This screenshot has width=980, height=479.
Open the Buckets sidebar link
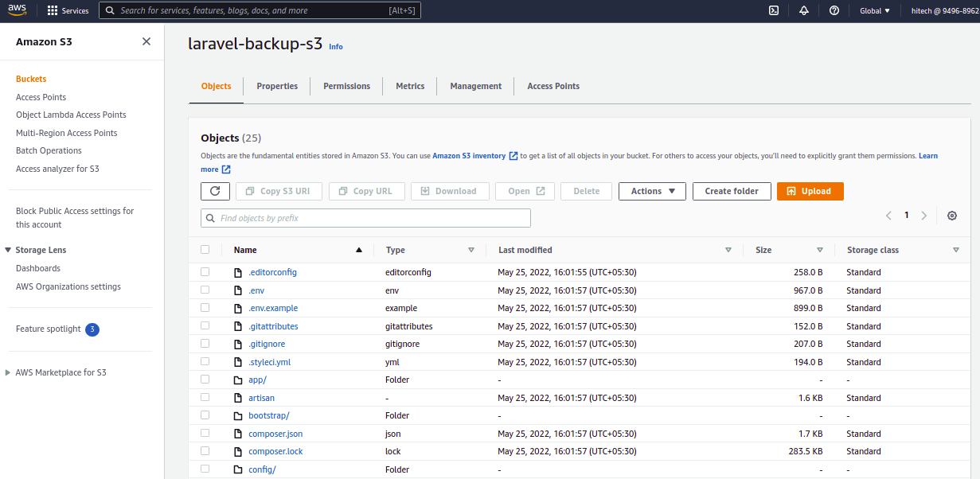pos(31,79)
